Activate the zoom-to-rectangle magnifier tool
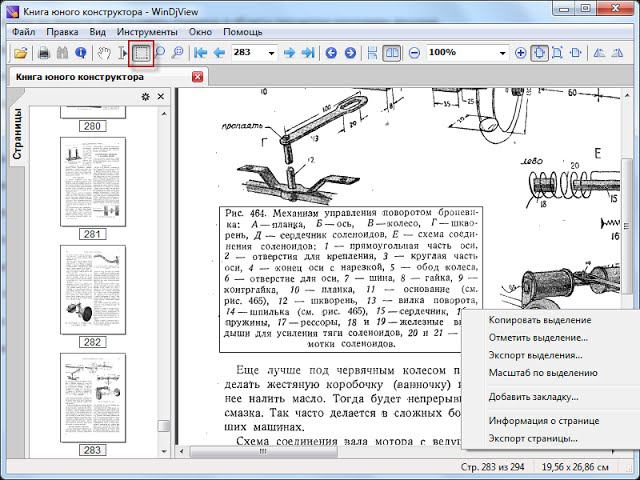The height and width of the screenshot is (480, 640). [x=178, y=53]
